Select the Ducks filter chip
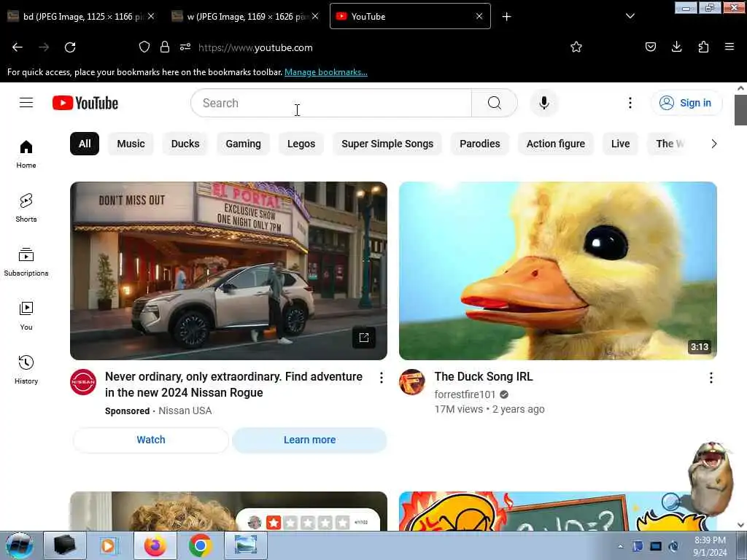The image size is (747, 560). [185, 144]
